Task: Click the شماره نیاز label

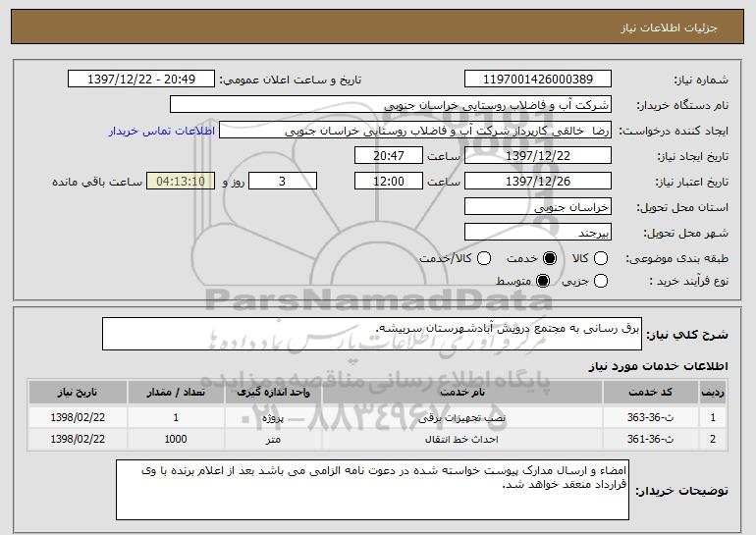Action: (701, 80)
